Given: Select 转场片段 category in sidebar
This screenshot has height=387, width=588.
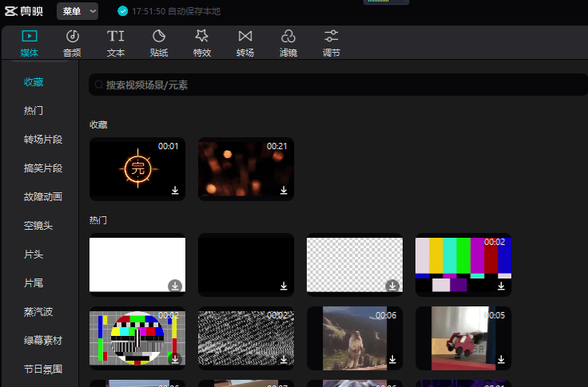Looking at the screenshot, I should point(42,139).
